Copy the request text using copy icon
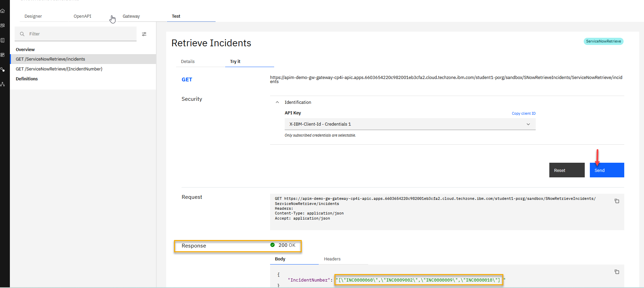The width and height of the screenshot is (644, 288). tap(616, 201)
